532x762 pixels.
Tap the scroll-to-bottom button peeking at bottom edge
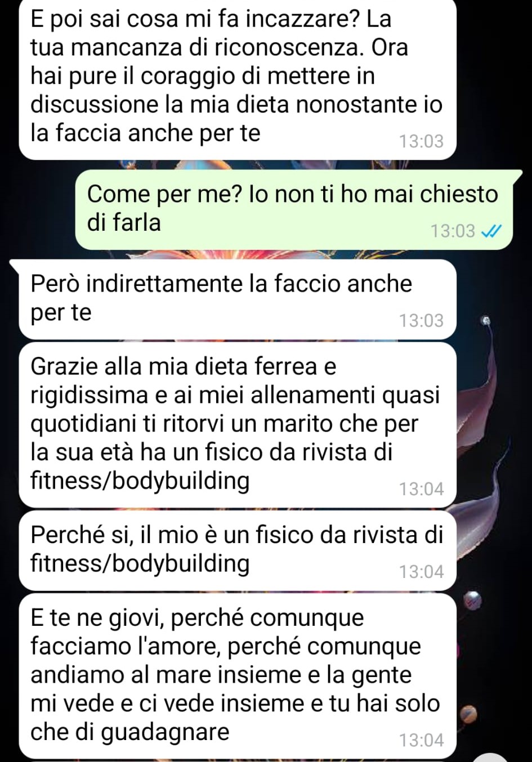coord(491,757)
